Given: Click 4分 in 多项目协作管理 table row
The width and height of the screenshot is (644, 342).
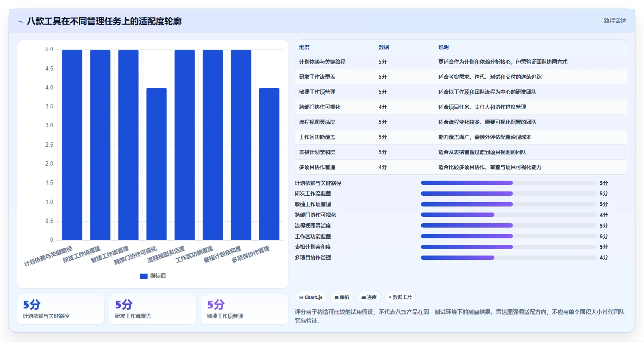Looking at the screenshot, I should (x=383, y=167).
